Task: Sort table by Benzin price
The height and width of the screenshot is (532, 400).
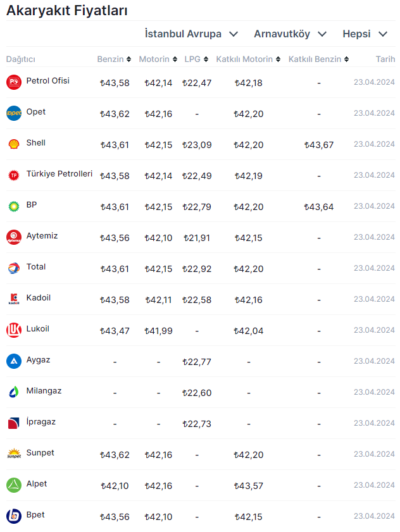Action: point(114,59)
